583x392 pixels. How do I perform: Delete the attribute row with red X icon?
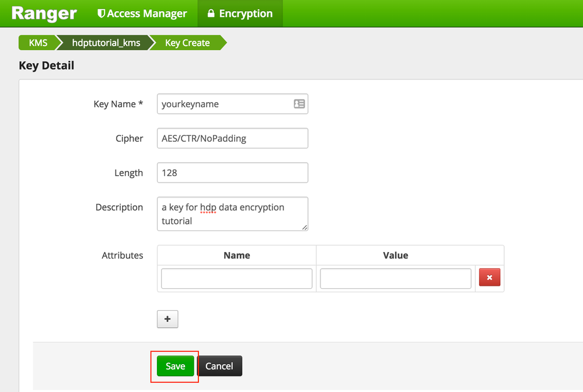coord(489,277)
